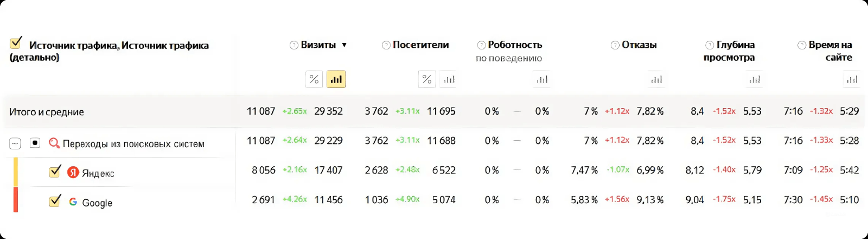This screenshot has width=868, height=239.
Task: Click bar chart icon under Отказы
Action: point(656,79)
